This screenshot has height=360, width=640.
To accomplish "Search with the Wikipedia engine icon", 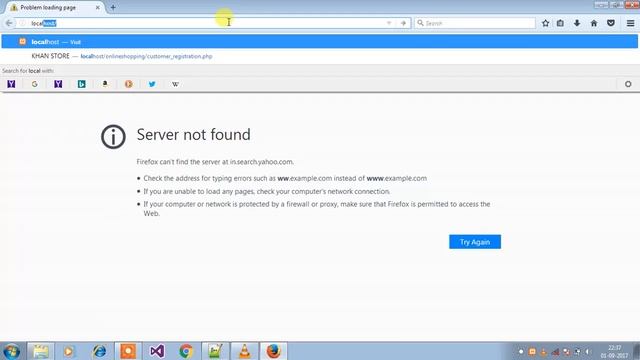I will click(176, 84).
